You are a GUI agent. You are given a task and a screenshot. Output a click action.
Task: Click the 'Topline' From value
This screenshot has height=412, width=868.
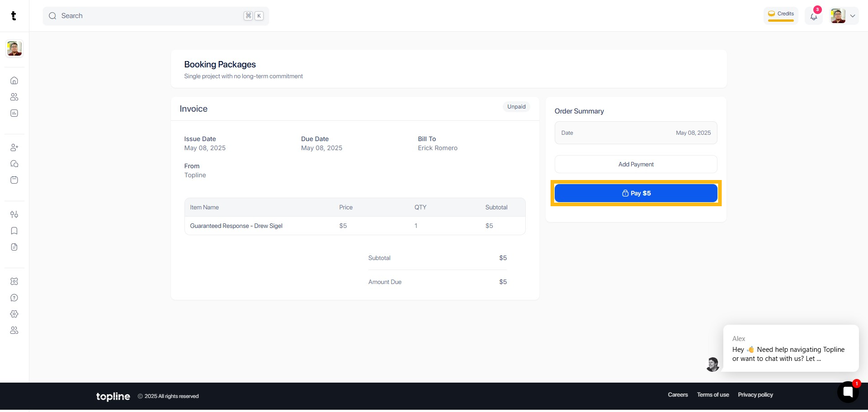pos(195,175)
